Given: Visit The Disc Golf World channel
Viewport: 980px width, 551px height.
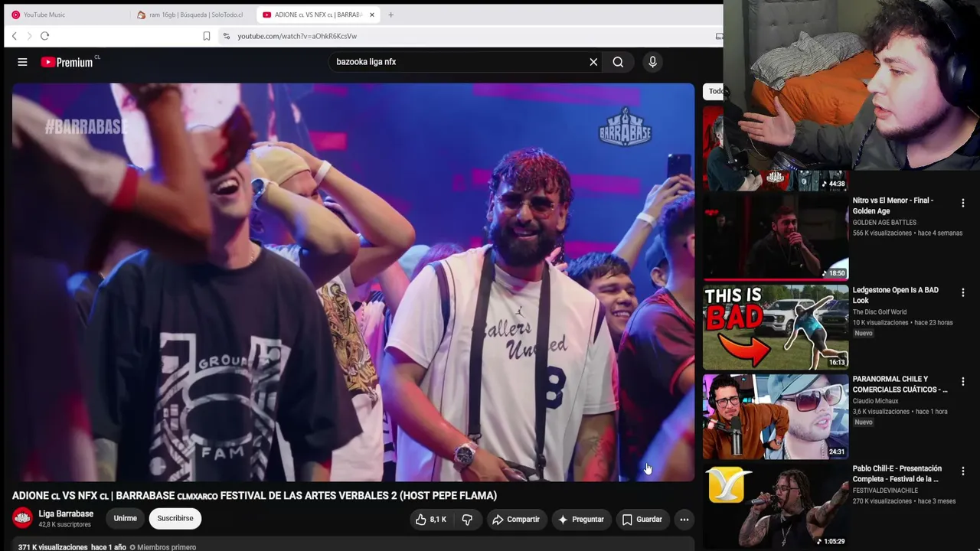Looking at the screenshot, I should pos(880,312).
